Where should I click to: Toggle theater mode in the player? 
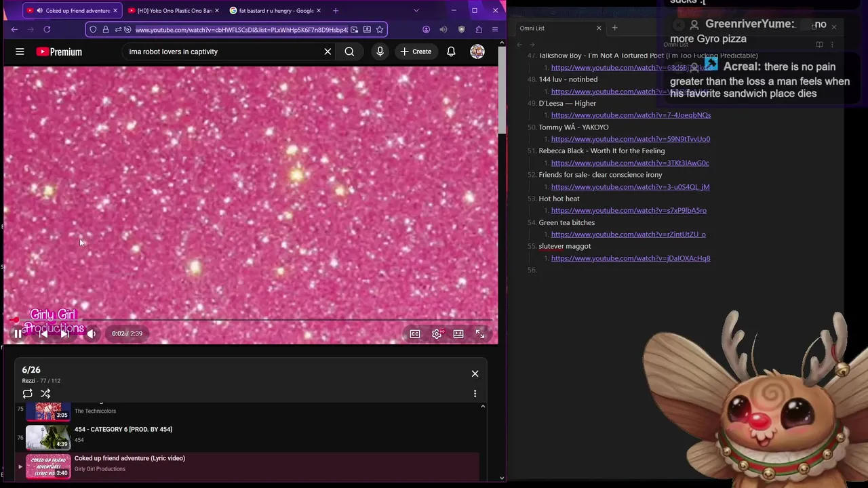(458, 333)
